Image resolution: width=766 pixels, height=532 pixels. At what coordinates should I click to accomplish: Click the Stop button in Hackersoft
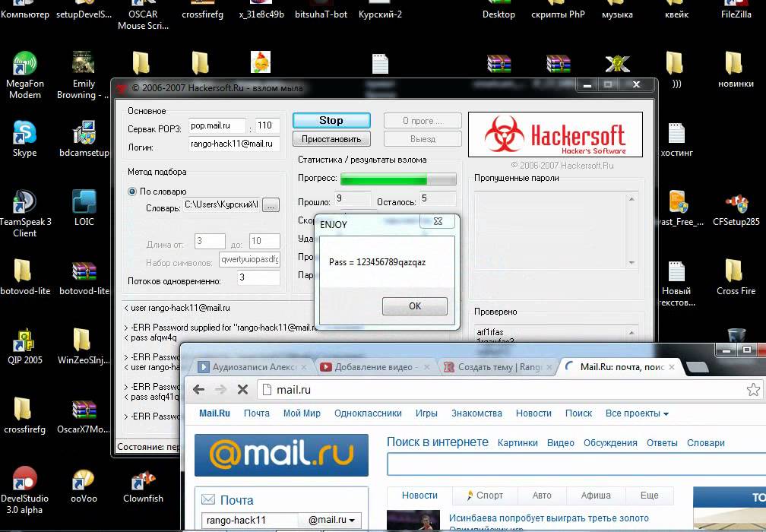click(331, 120)
